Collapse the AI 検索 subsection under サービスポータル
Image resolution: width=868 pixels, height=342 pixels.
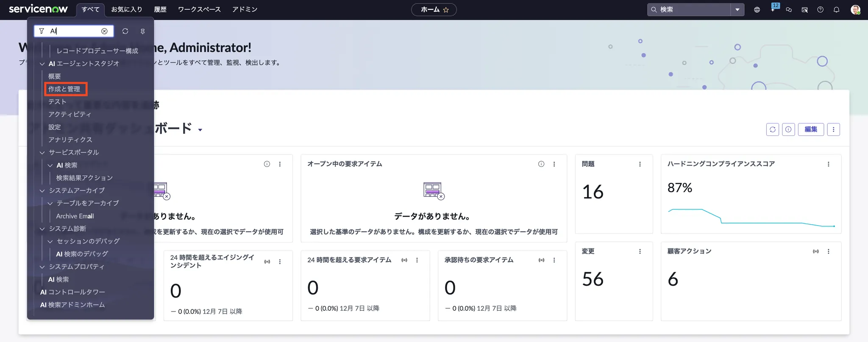point(50,165)
